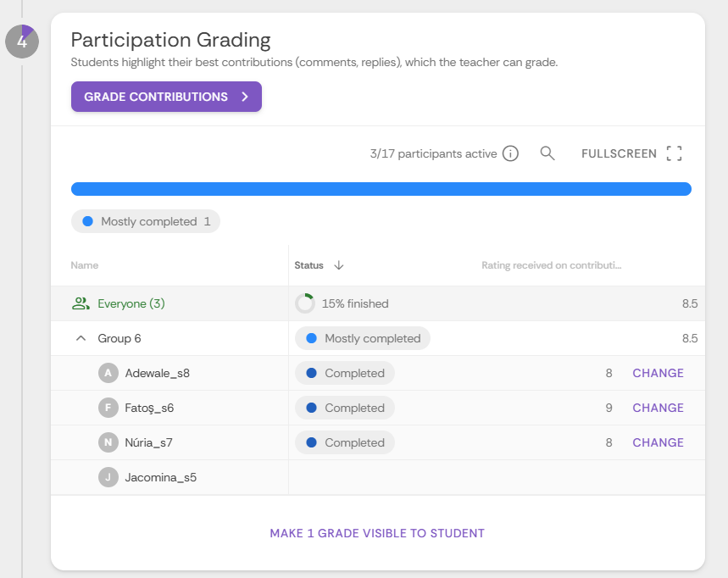Click Group 6 Mostly completed status chip
Image resolution: width=728 pixels, height=578 pixels.
point(363,338)
